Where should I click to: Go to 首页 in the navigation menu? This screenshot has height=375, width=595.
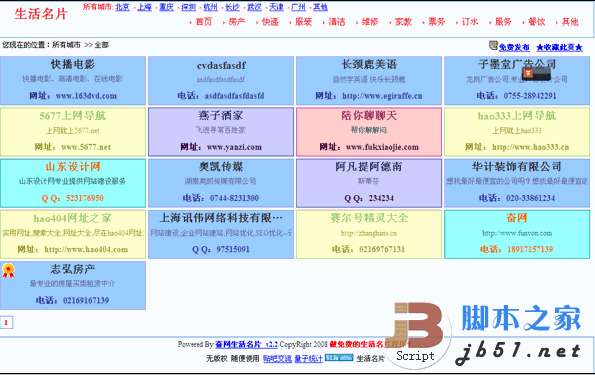204,22
